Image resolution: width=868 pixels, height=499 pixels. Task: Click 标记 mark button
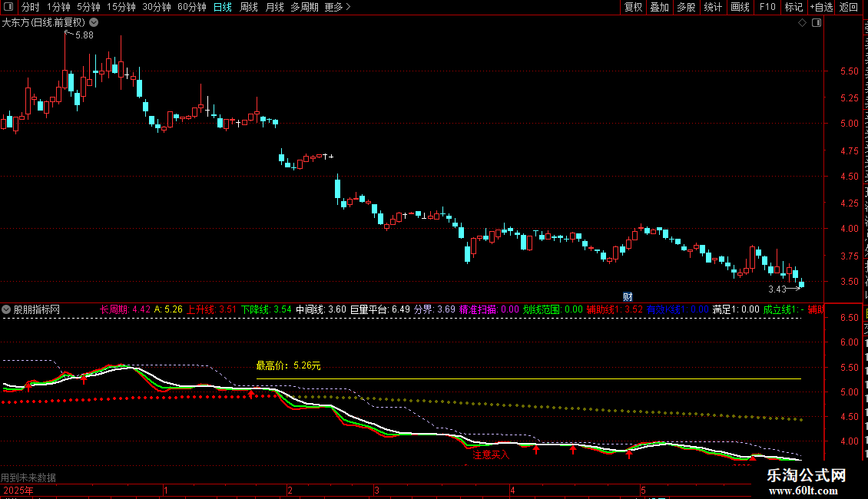793,7
